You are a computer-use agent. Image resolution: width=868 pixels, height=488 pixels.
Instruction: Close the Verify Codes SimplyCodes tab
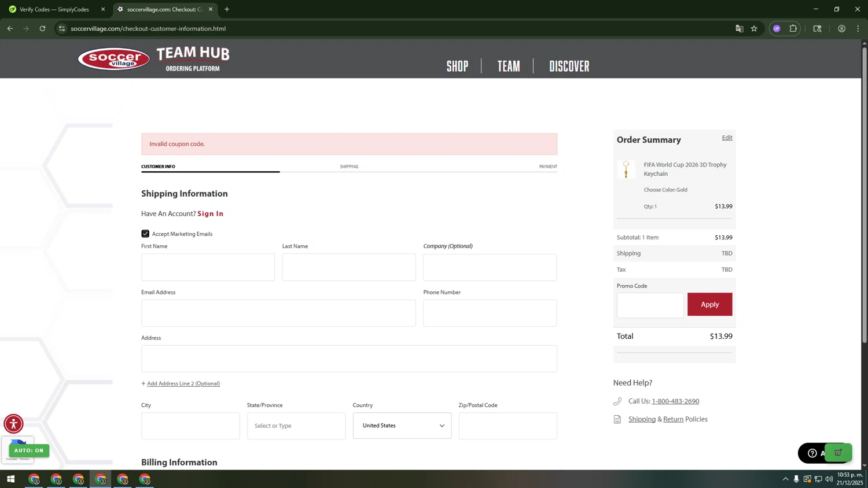click(x=103, y=9)
